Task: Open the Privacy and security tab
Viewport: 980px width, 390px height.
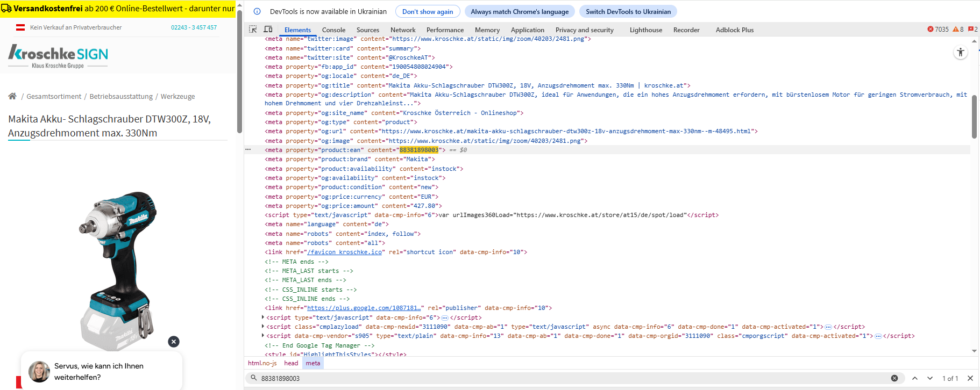Action: coord(585,30)
